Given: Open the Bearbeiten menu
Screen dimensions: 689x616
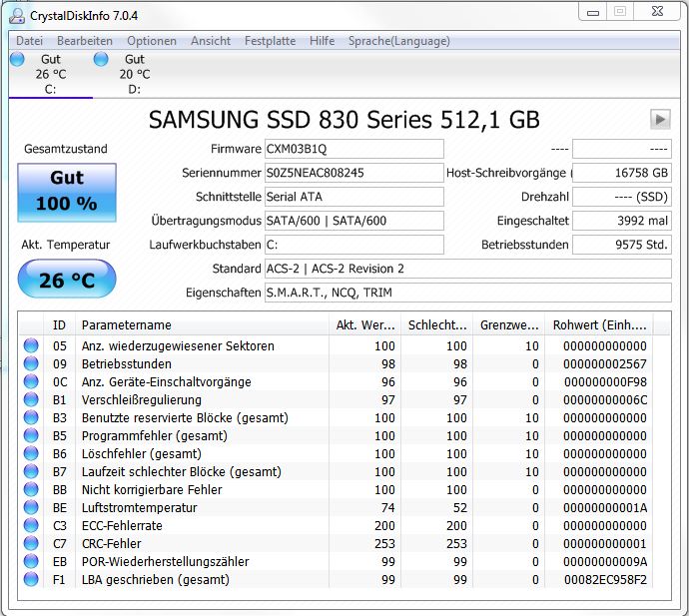Looking at the screenshot, I should coord(85,41).
